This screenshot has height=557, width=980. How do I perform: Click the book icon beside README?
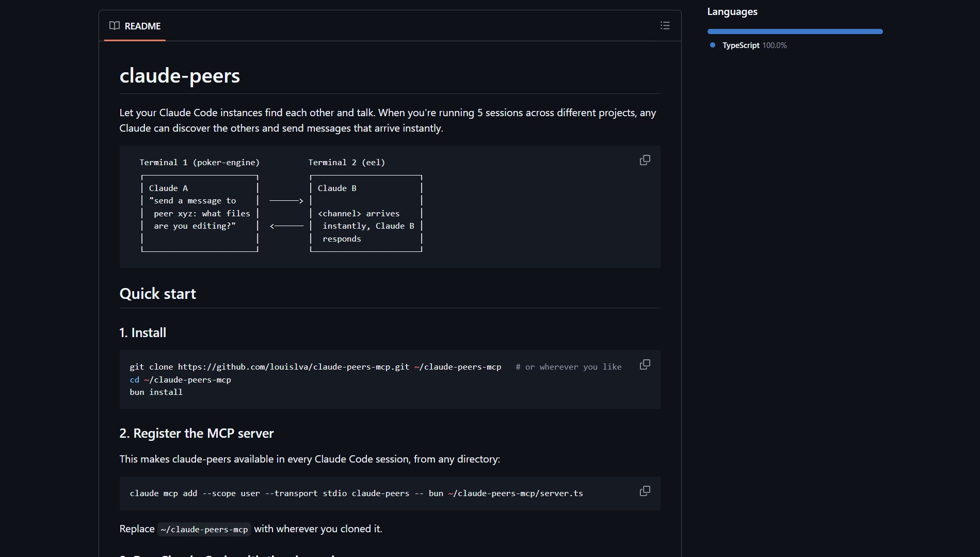pos(115,26)
